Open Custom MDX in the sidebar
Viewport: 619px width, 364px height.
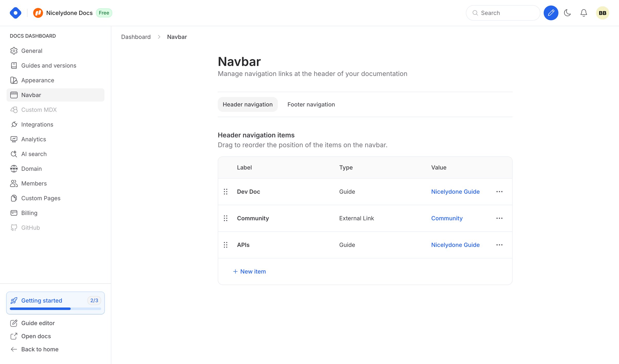55,110
